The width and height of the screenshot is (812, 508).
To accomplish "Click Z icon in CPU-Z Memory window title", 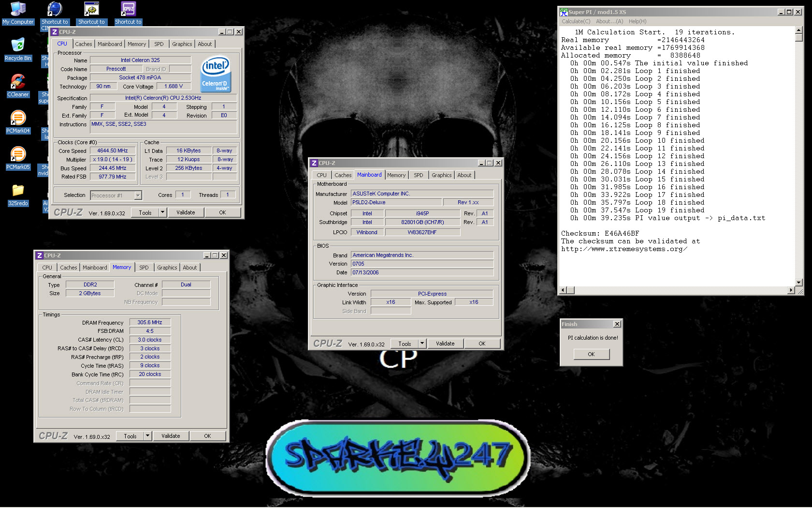I will point(40,255).
